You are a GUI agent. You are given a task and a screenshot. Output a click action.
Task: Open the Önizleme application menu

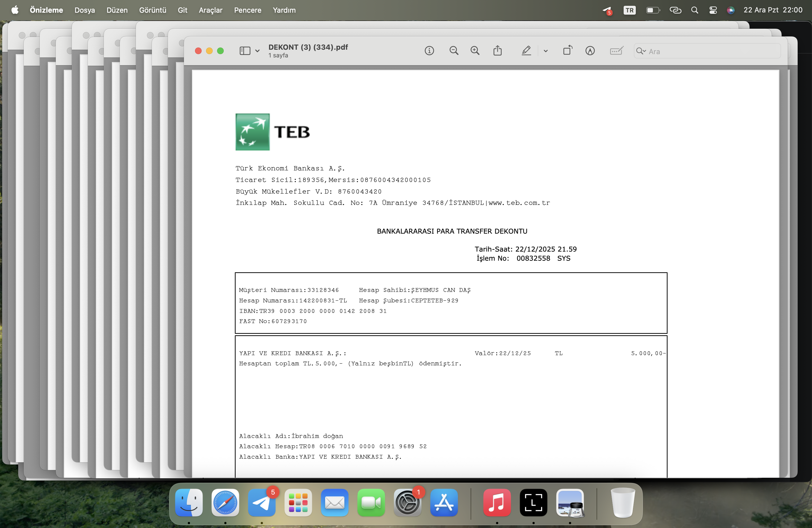click(x=46, y=10)
